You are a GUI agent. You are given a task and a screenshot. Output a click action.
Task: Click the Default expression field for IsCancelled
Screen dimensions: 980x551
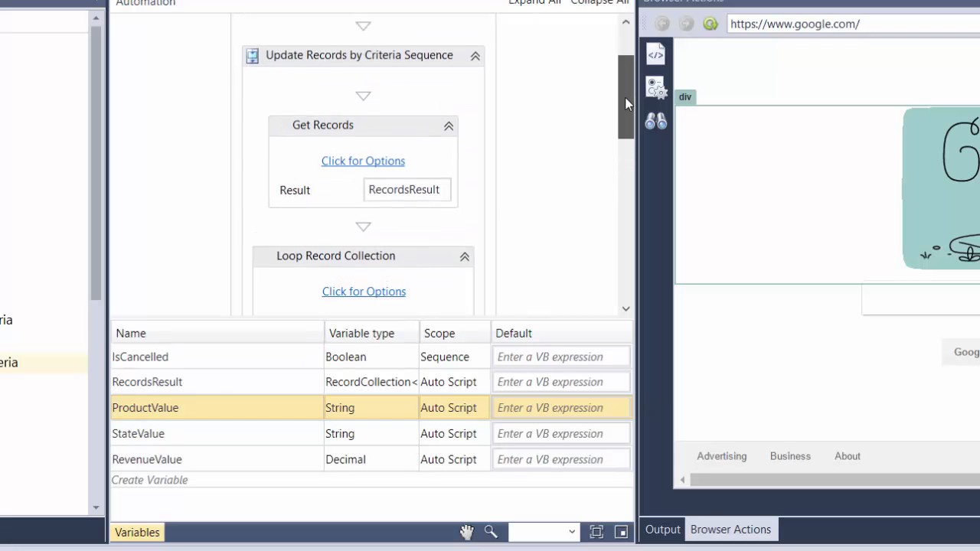(560, 357)
